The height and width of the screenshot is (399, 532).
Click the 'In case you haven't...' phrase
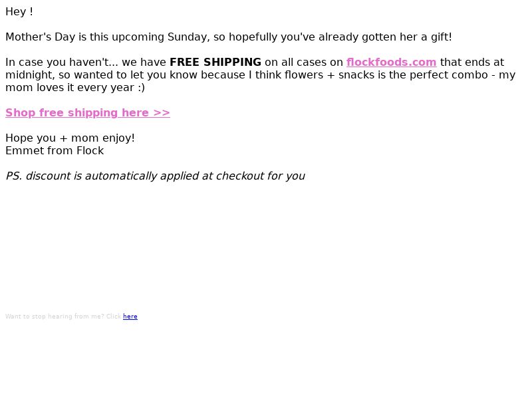pos(62,62)
